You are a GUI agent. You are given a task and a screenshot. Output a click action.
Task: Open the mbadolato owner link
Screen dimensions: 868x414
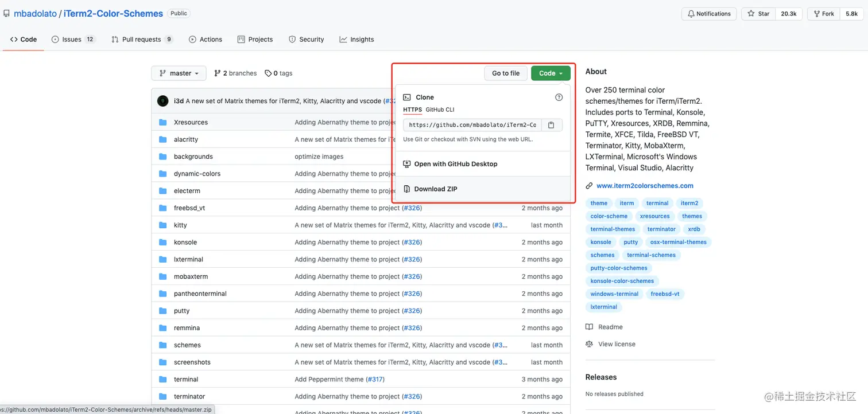tap(35, 13)
